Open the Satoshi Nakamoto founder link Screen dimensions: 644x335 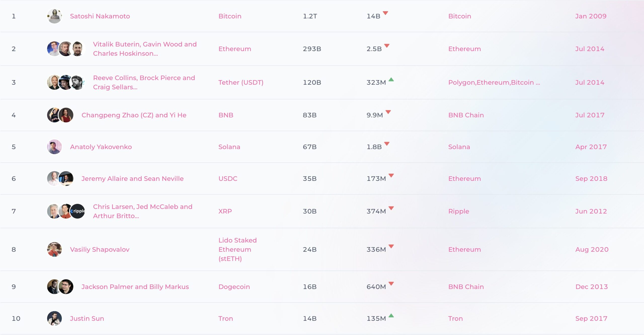[x=100, y=16]
